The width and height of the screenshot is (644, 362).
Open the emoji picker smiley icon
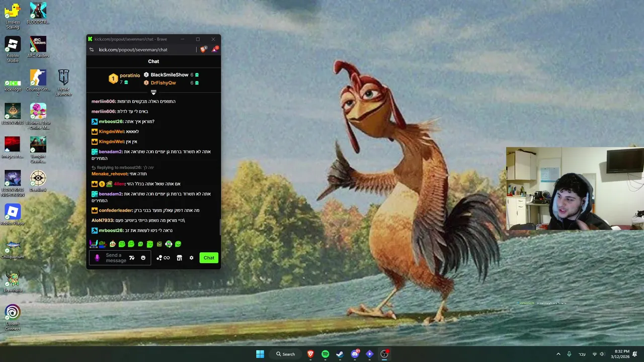(143, 258)
